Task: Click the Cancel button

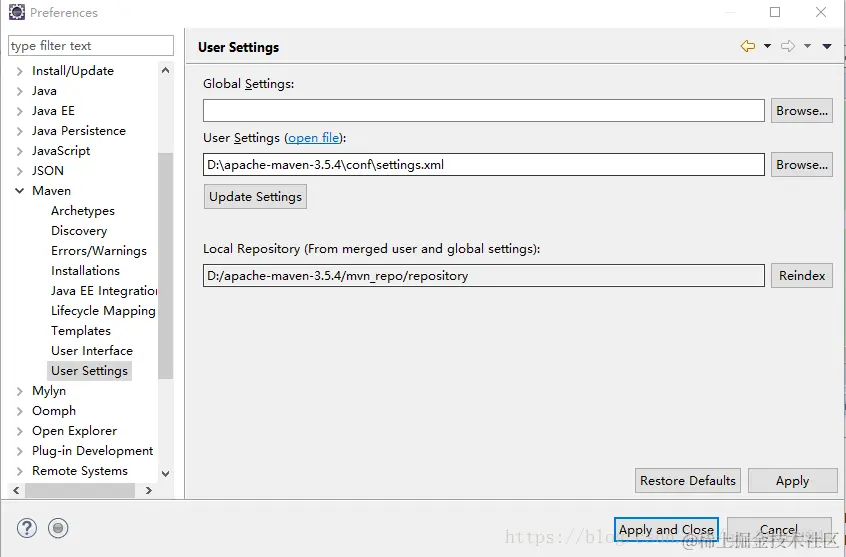Action: point(779,530)
